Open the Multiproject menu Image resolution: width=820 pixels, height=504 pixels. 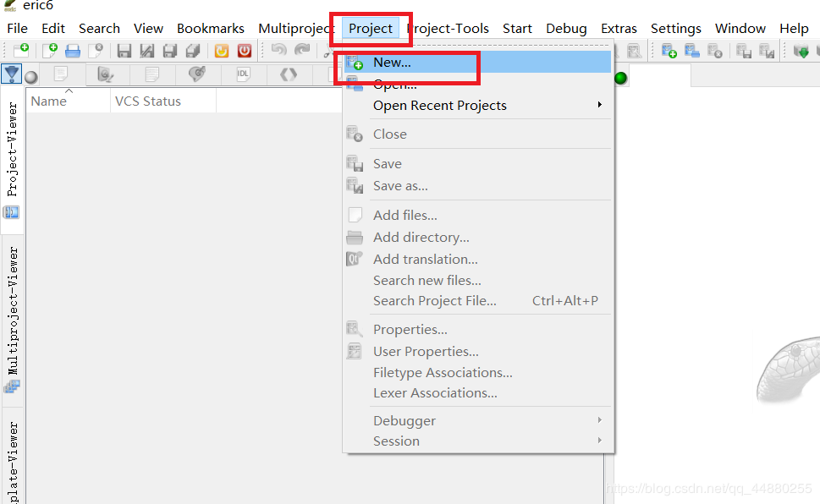click(296, 28)
